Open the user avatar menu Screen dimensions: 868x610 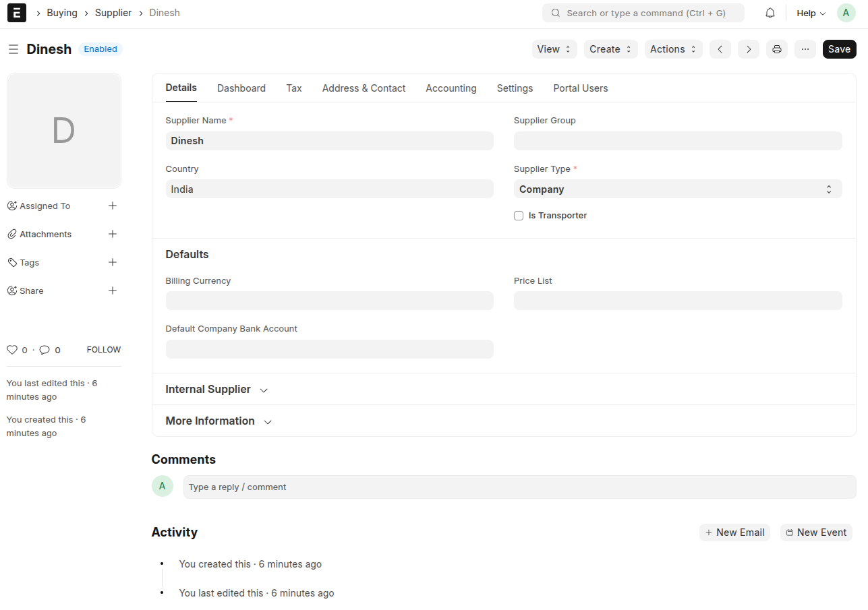tap(846, 13)
